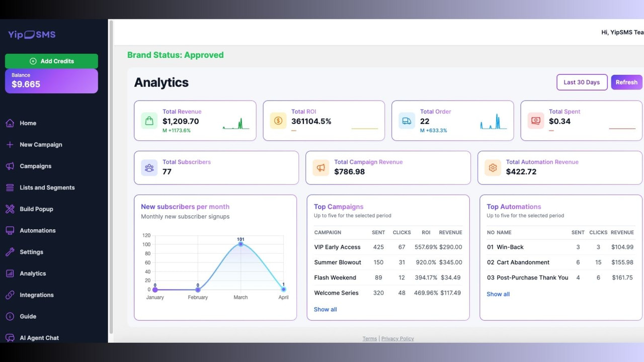Click the Settings wrench icon
The image size is (644, 362).
pyautogui.click(x=10, y=252)
